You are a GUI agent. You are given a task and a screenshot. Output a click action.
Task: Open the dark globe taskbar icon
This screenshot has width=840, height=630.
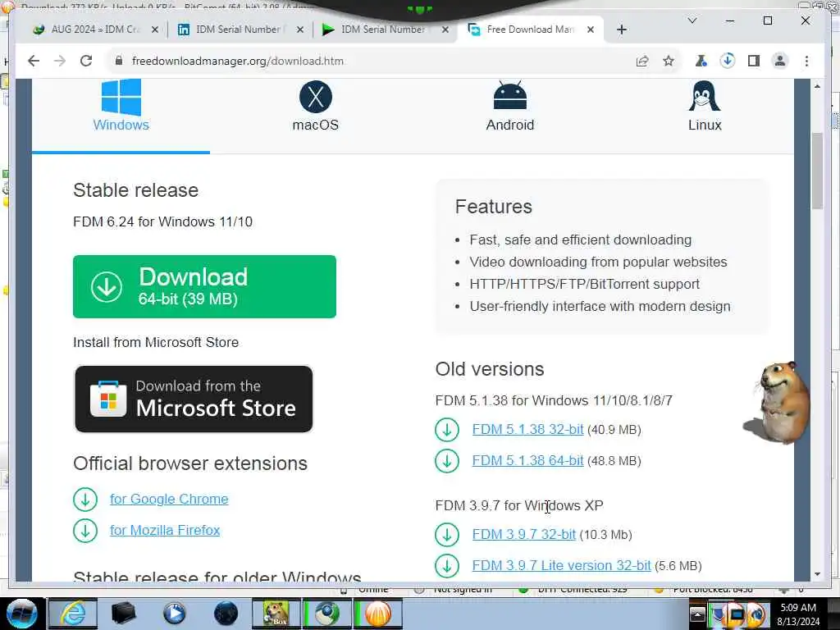click(x=226, y=614)
